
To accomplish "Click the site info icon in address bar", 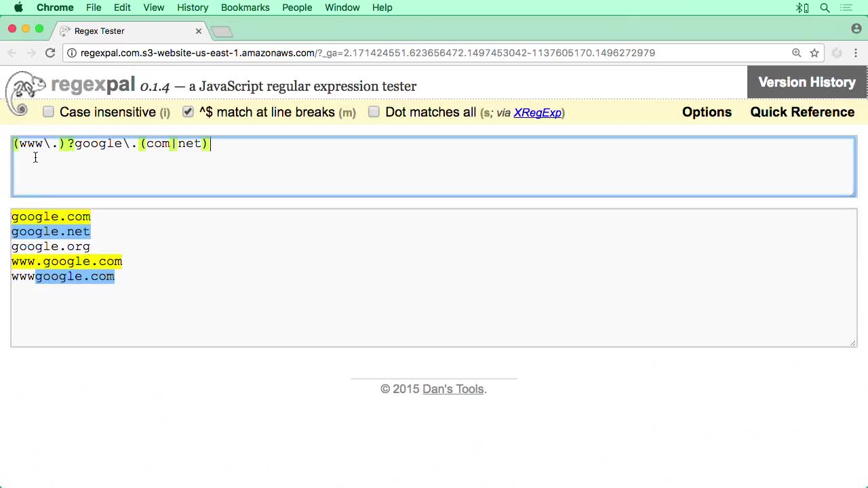I will 72,53.
